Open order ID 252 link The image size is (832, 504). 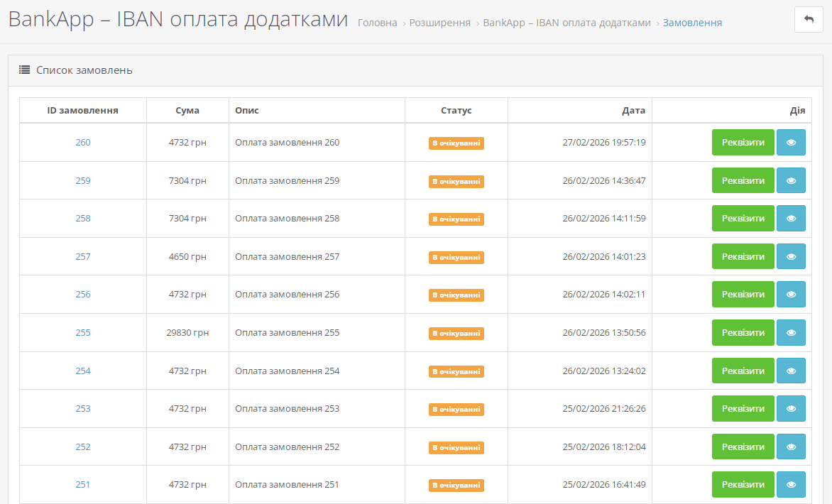83,447
